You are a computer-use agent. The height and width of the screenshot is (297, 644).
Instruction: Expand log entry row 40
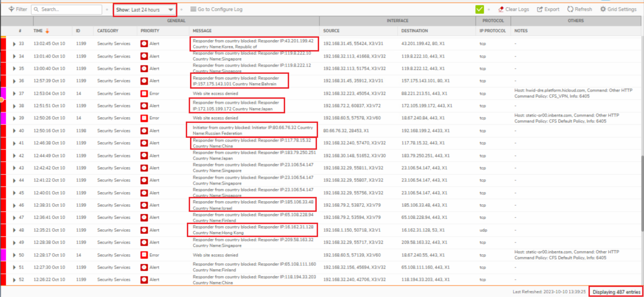(x=14, y=131)
